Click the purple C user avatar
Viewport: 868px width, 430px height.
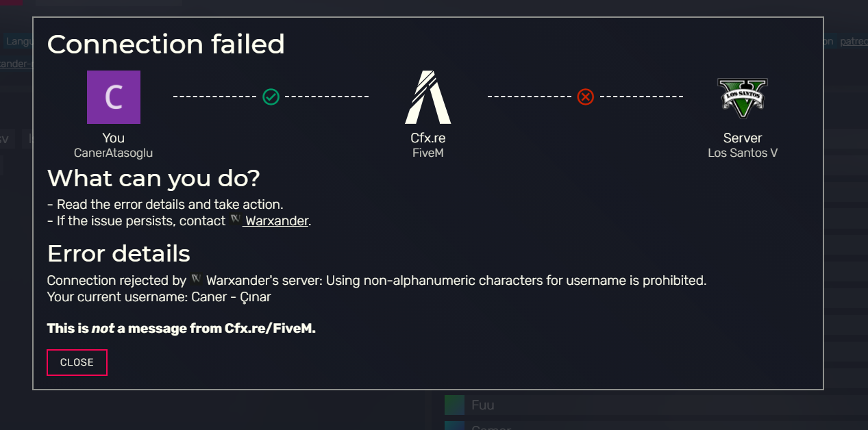[114, 97]
